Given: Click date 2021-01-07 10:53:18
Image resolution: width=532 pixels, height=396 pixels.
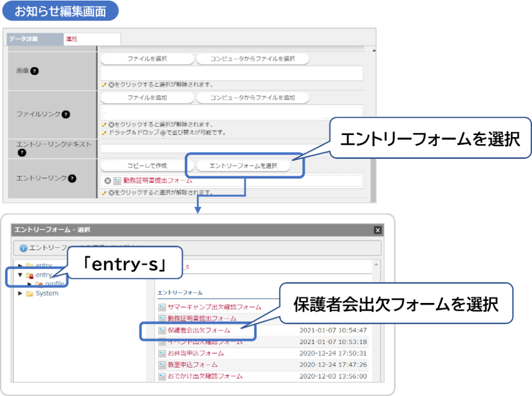Looking at the screenshot, I should pyautogui.click(x=333, y=342).
